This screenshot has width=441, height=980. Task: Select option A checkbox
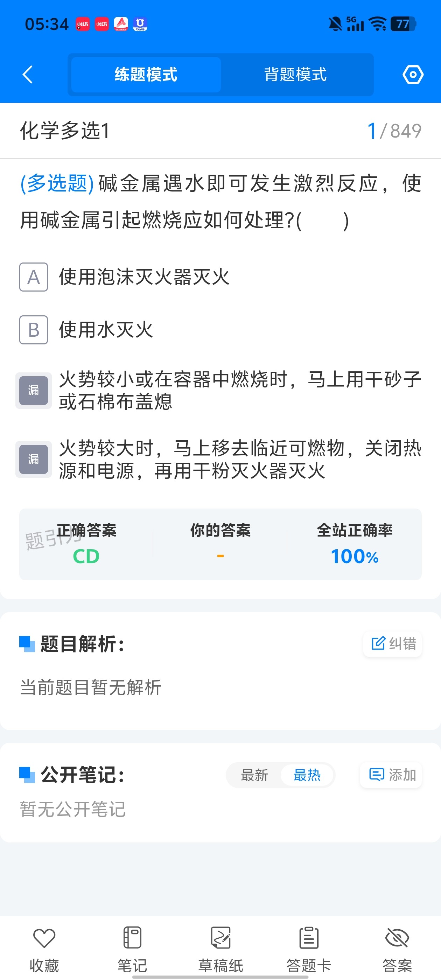(x=34, y=277)
